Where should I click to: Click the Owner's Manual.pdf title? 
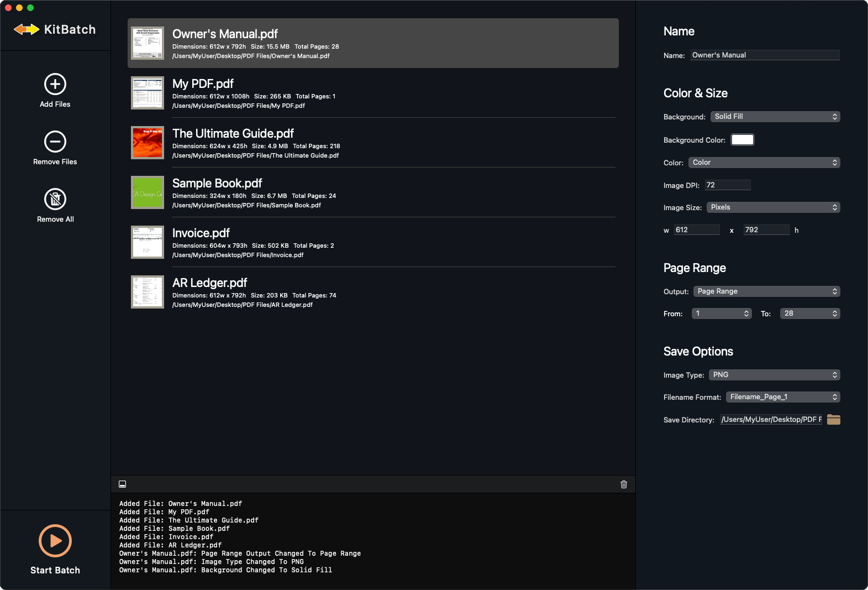(x=225, y=34)
